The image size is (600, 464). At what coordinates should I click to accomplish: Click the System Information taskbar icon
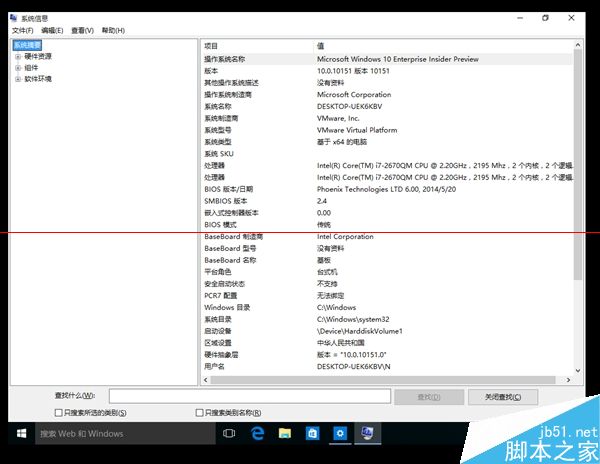(368, 433)
